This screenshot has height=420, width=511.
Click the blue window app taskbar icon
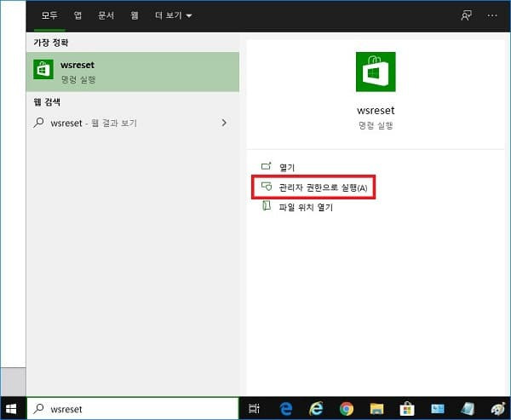click(438, 409)
